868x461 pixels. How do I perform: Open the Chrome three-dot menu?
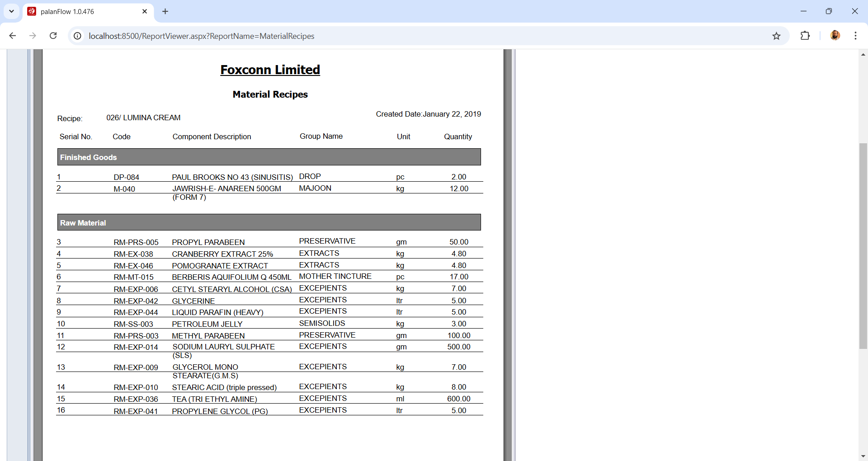[x=855, y=36]
